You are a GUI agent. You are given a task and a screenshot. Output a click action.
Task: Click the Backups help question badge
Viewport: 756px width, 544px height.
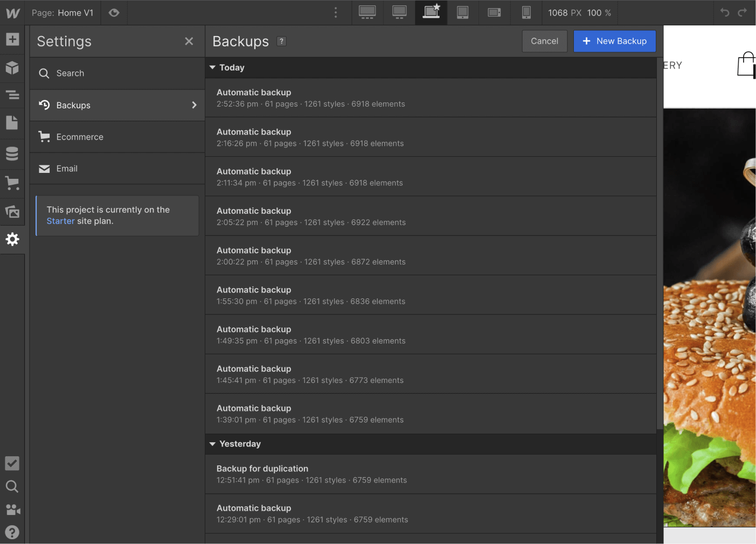[281, 41]
